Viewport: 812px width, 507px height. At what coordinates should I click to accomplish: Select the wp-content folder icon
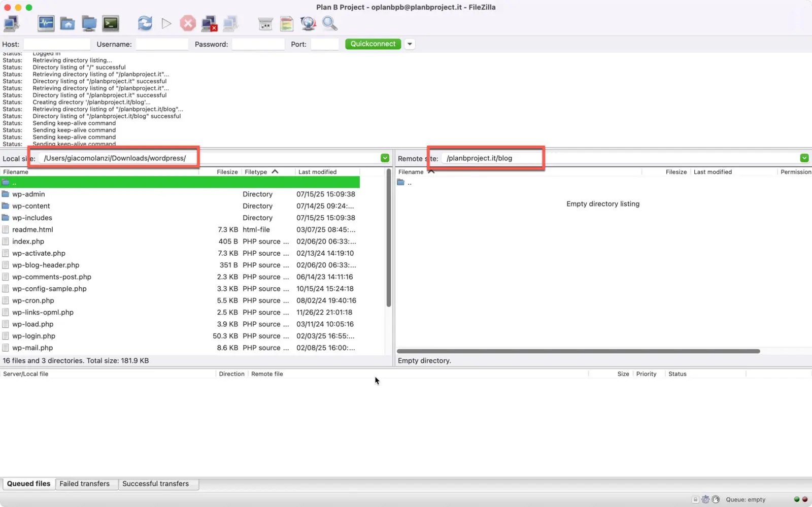(6, 206)
